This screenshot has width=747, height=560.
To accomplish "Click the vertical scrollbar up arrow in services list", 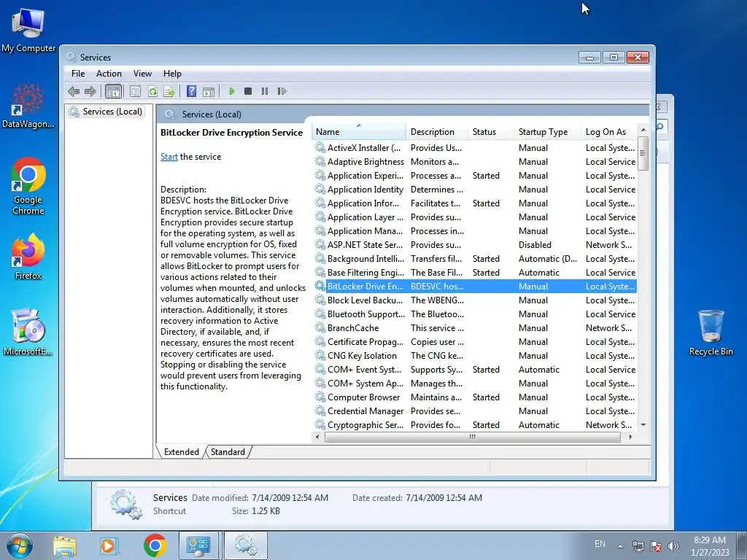I will 643,130.
